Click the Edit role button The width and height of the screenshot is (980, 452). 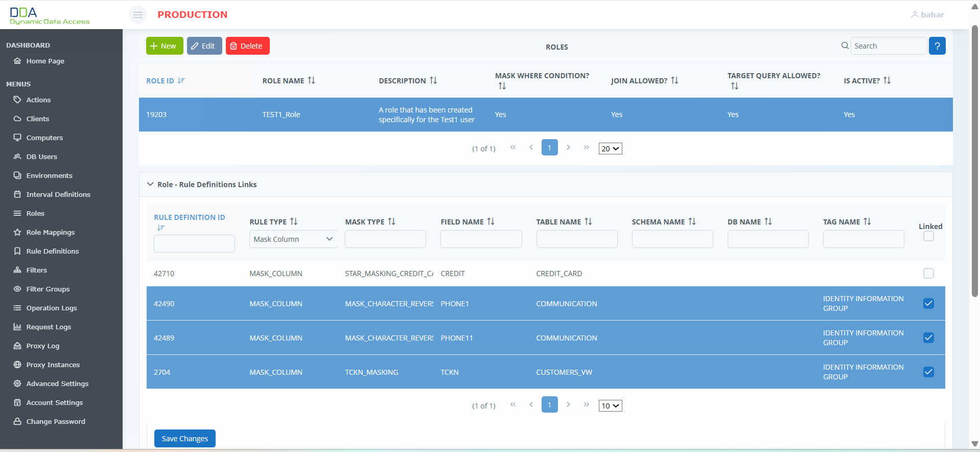pyautogui.click(x=204, y=46)
